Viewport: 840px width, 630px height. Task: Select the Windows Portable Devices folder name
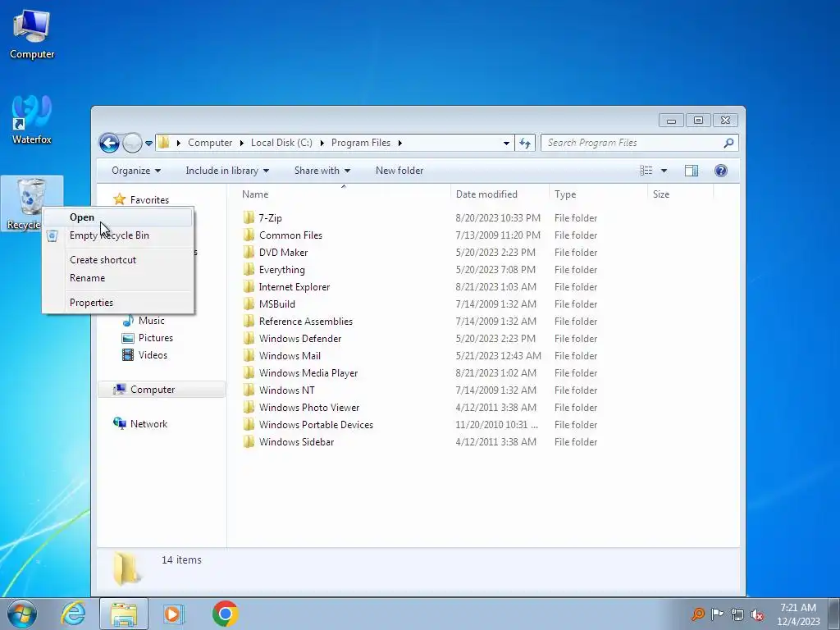tap(316, 424)
